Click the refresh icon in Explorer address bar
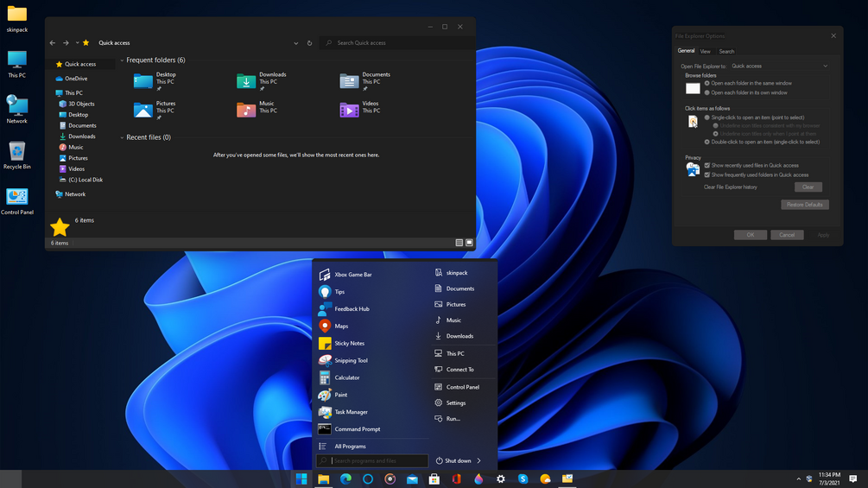The height and width of the screenshot is (488, 868). pyautogui.click(x=309, y=42)
